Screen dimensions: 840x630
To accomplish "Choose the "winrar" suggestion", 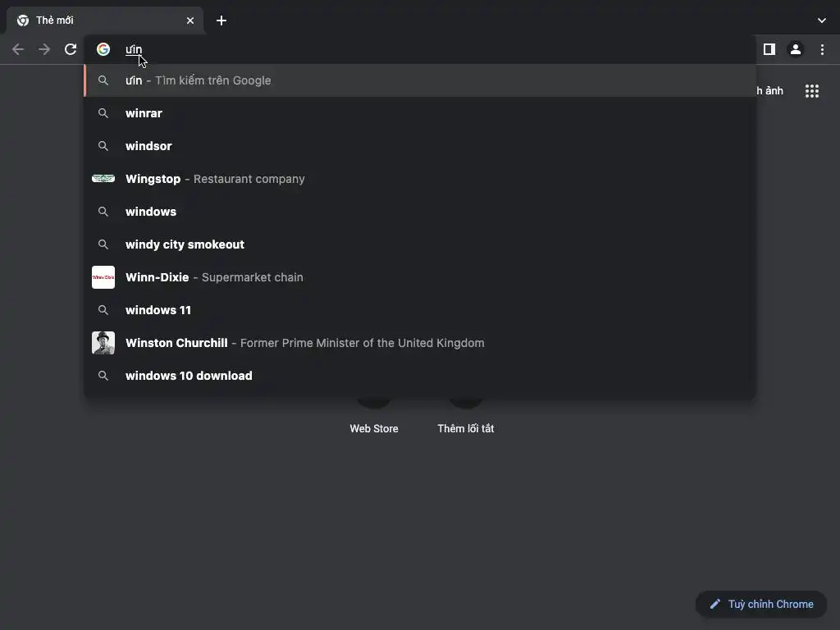I will coord(144,113).
